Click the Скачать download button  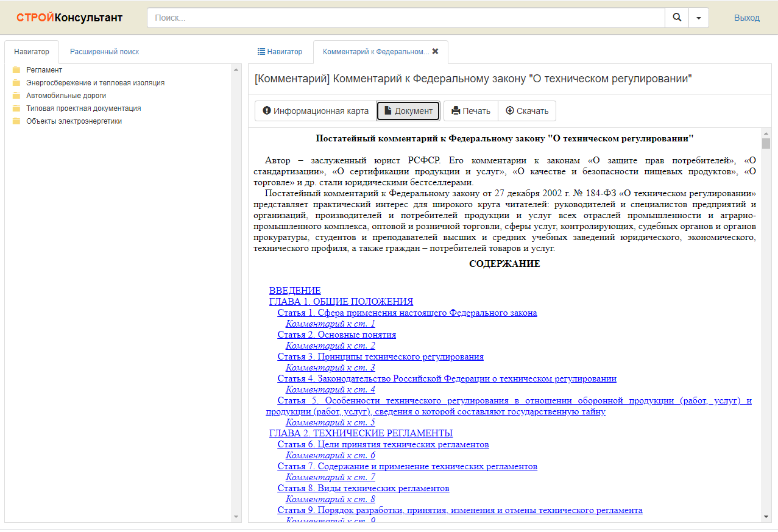coord(527,111)
